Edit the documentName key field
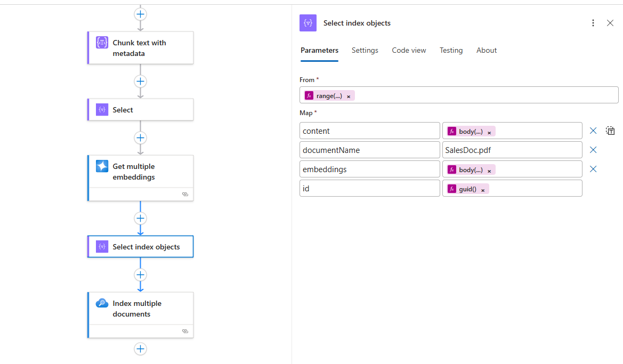This screenshot has height=364, width=623. [369, 150]
